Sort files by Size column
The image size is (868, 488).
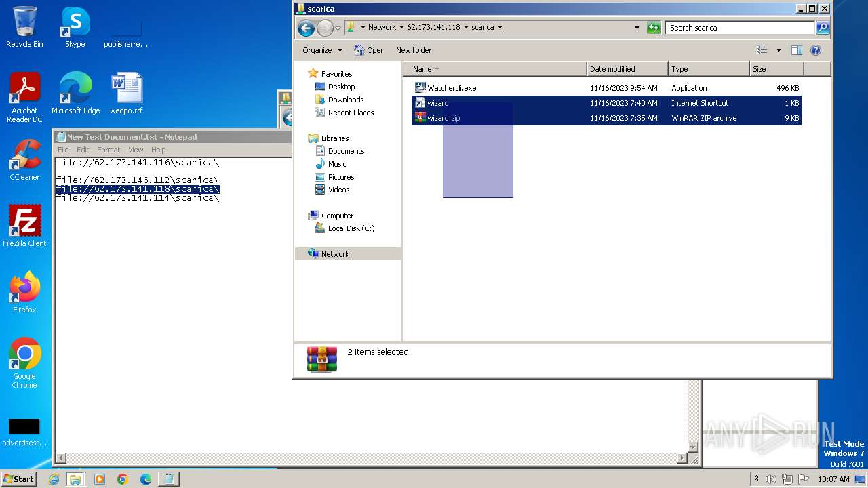click(776, 69)
